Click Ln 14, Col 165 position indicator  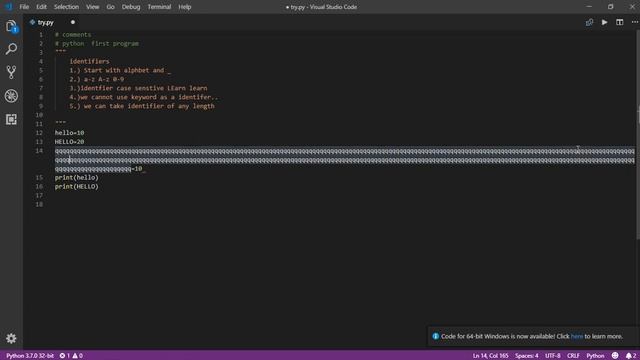[x=490, y=356]
